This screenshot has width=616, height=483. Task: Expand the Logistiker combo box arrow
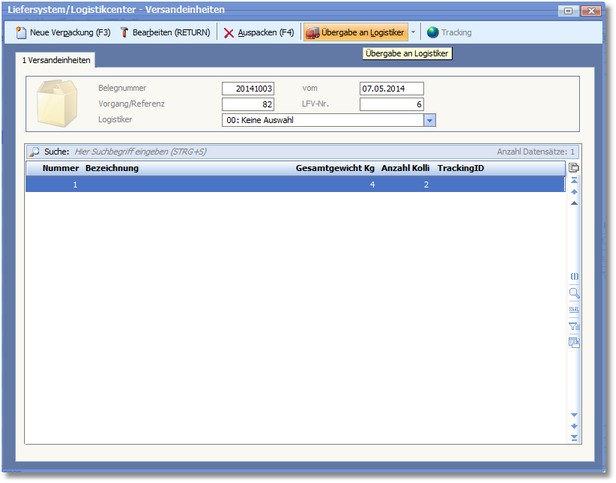pyautogui.click(x=430, y=120)
